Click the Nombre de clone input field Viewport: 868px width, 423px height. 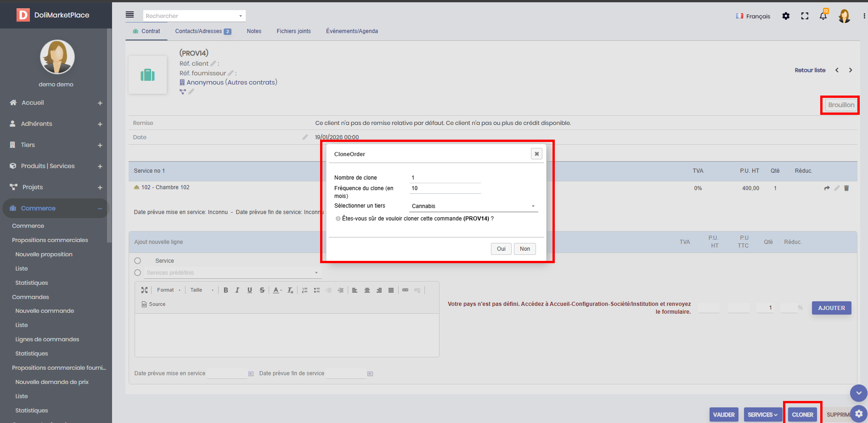[x=445, y=178]
